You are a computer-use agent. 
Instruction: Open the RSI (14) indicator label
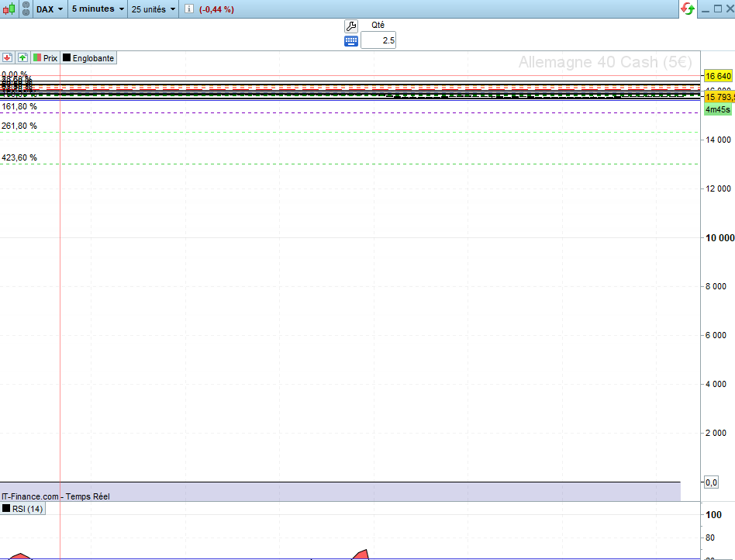pyautogui.click(x=22, y=509)
